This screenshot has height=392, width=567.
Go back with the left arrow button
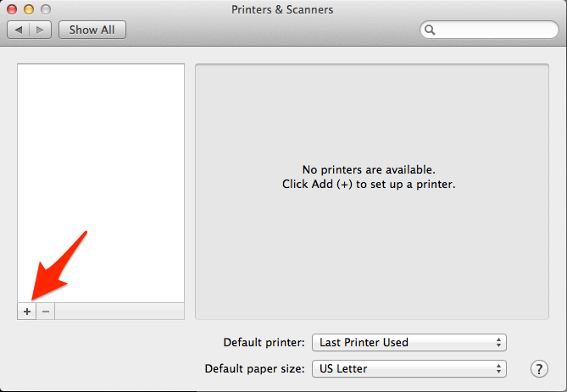click(18, 30)
